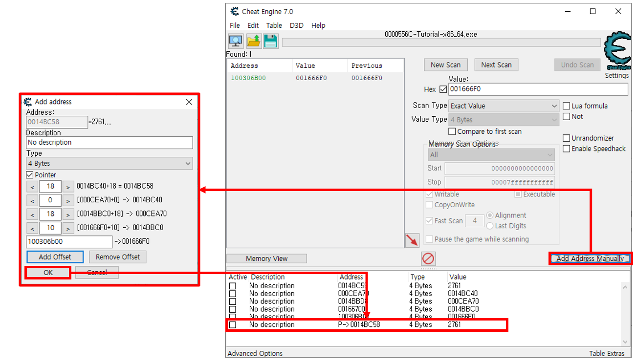This screenshot has width=636, height=364.
Task: Toggle the Pointer checkbox in dialog
Action: (30, 175)
